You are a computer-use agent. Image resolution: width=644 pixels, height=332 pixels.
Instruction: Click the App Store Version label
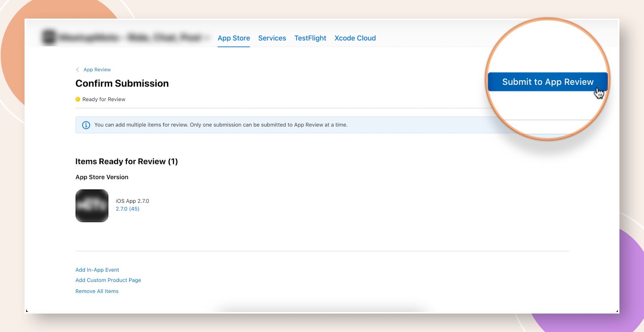coord(102,177)
